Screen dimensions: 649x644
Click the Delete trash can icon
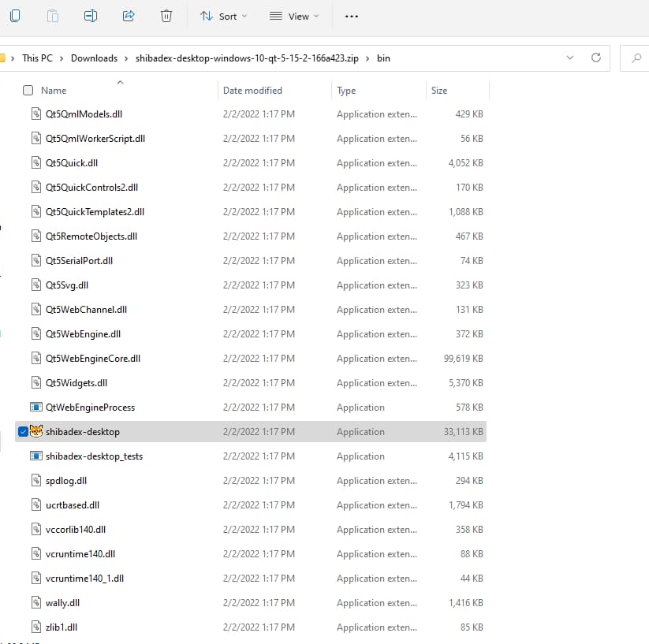point(166,16)
